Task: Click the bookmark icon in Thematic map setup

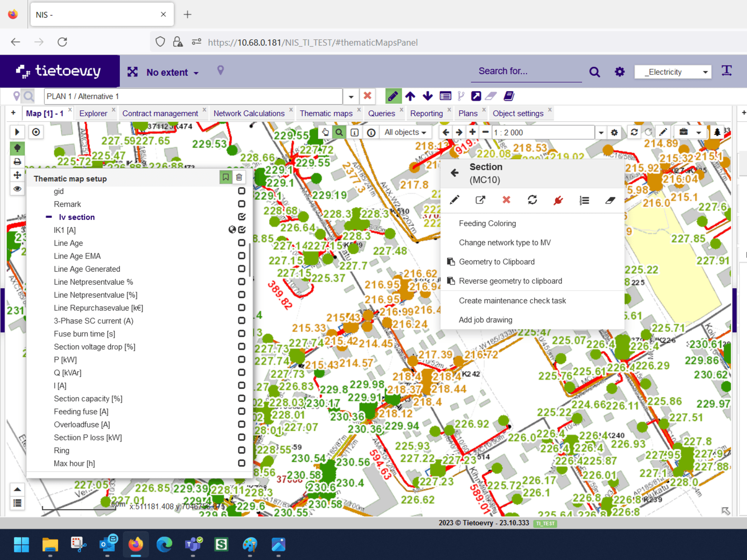Action: click(x=226, y=177)
